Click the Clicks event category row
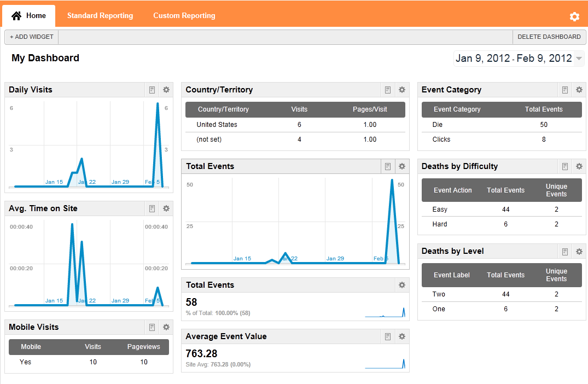 (502, 139)
